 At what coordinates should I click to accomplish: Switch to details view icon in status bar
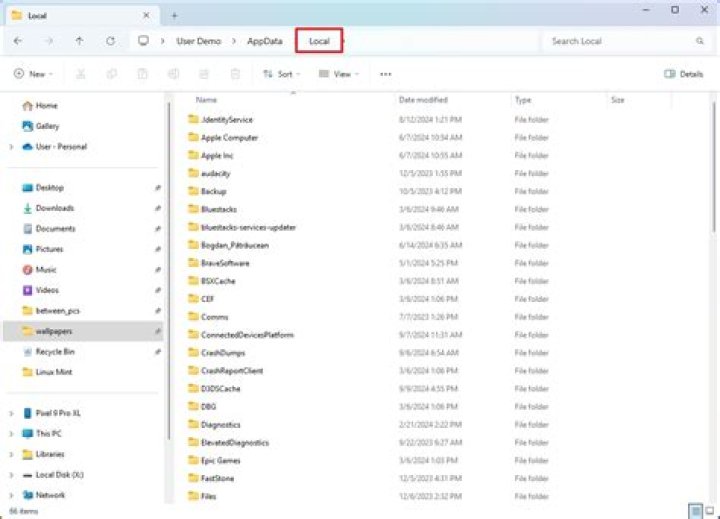tap(696, 511)
